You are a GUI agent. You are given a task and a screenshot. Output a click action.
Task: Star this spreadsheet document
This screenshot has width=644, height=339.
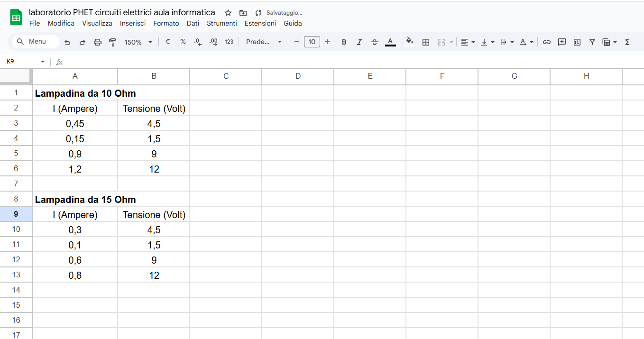[x=228, y=13]
